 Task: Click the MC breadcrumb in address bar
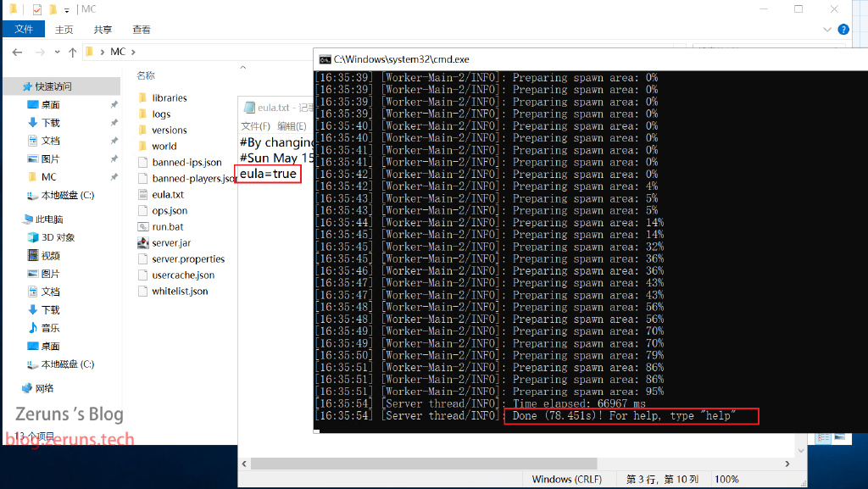tap(118, 52)
